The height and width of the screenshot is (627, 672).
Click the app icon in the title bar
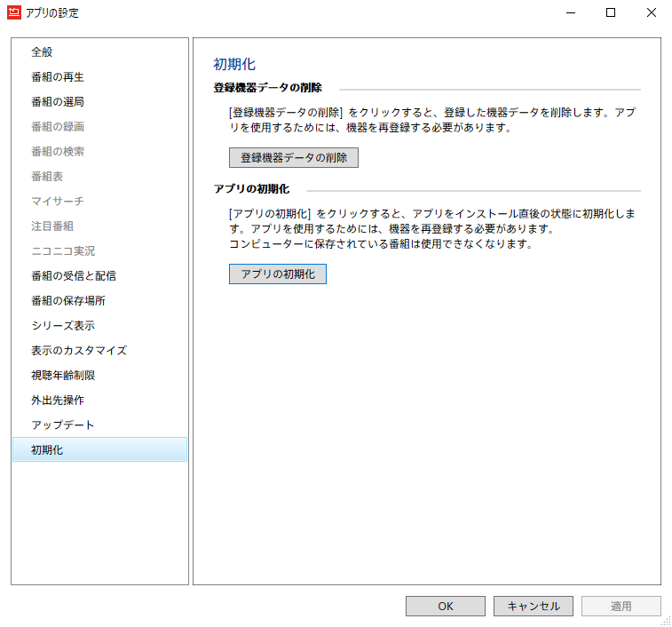click(15, 13)
